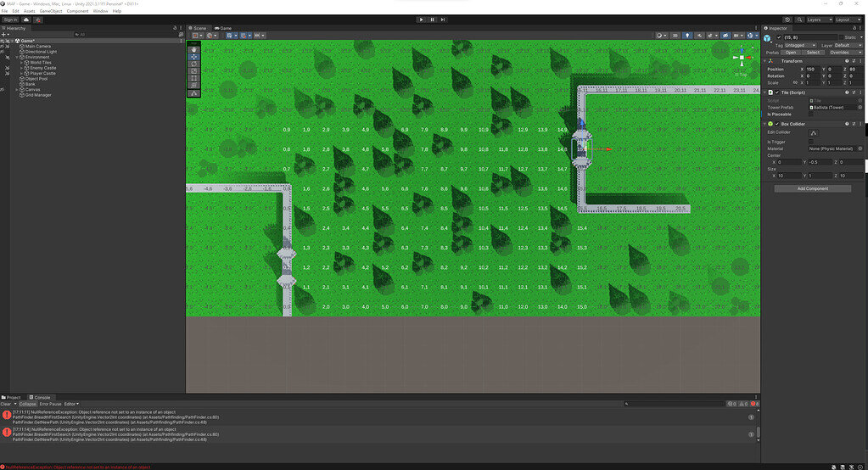
Task: Click the Tower Prefab object picker circle
Action: coord(860,108)
